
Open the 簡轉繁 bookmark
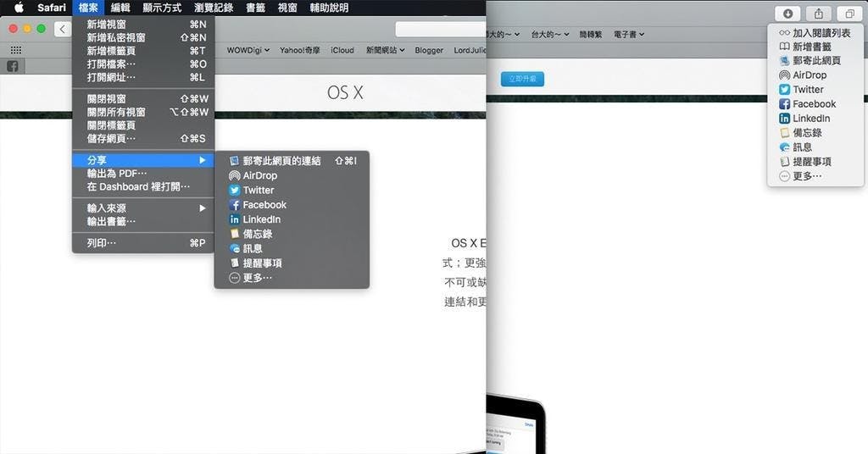pos(591,34)
